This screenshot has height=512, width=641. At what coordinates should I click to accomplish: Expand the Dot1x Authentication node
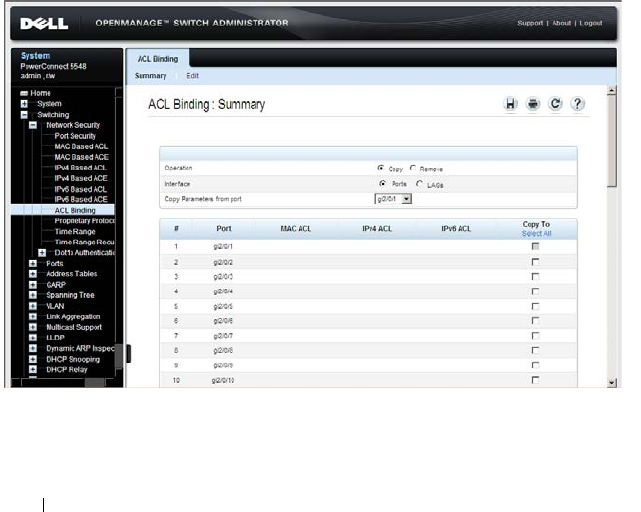(x=42, y=253)
